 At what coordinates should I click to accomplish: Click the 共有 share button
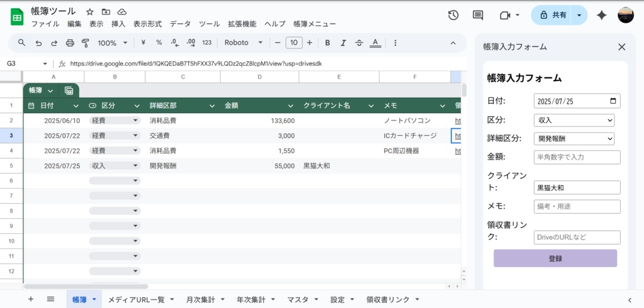click(x=552, y=15)
